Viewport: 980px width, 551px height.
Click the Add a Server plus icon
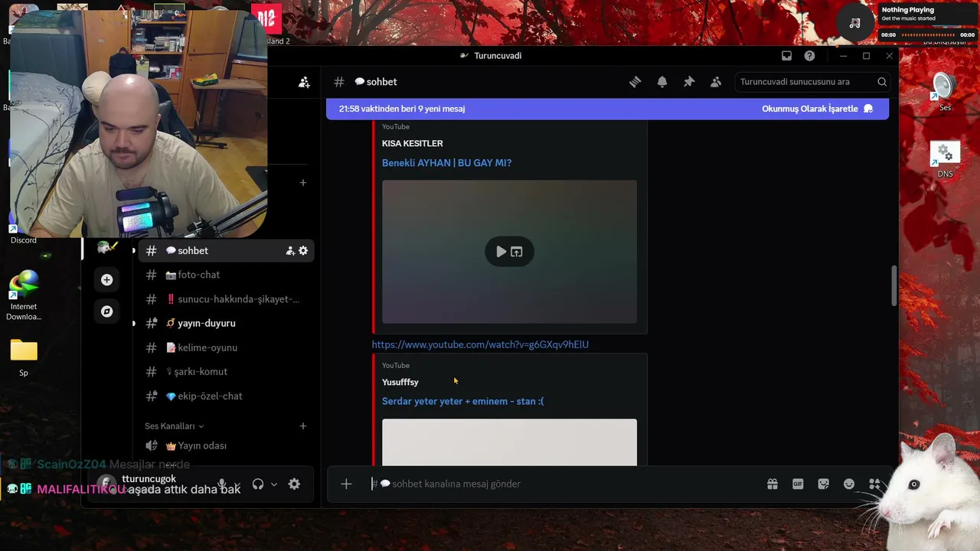pos(106,280)
